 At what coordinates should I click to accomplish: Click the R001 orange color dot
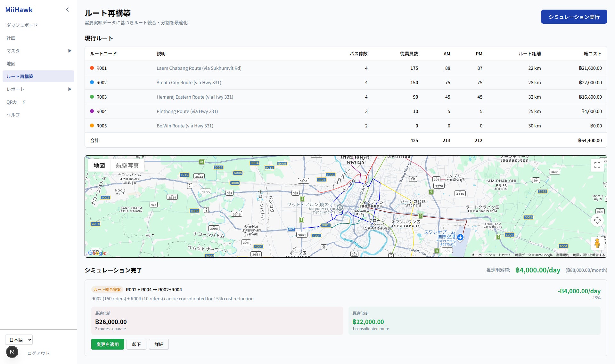point(92,68)
